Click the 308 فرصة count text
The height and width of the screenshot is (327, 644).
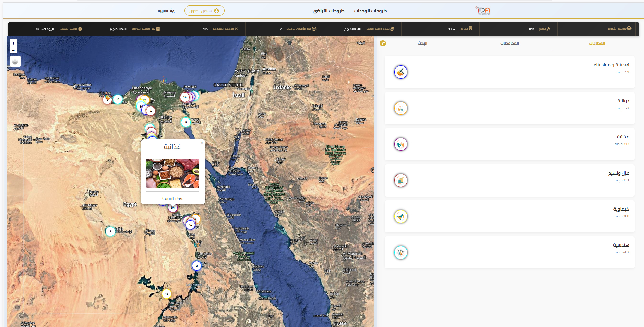(622, 216)
